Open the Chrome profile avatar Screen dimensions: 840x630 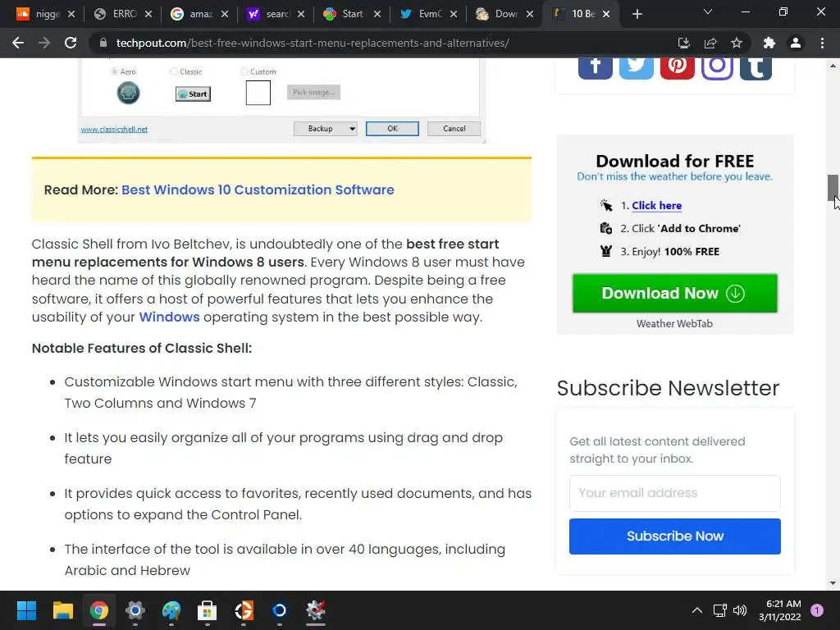pos(796,43)
